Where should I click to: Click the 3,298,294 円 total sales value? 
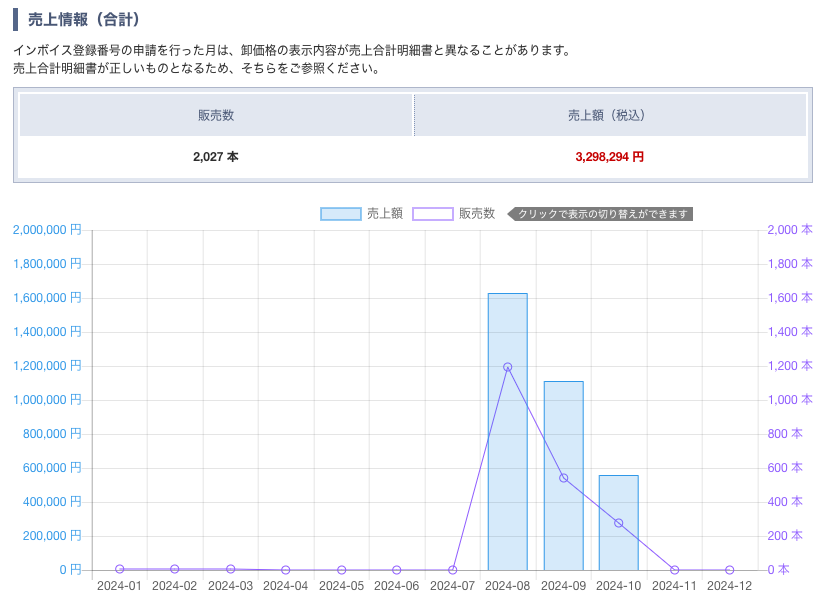pyautogui.click(x=610, y=157)
